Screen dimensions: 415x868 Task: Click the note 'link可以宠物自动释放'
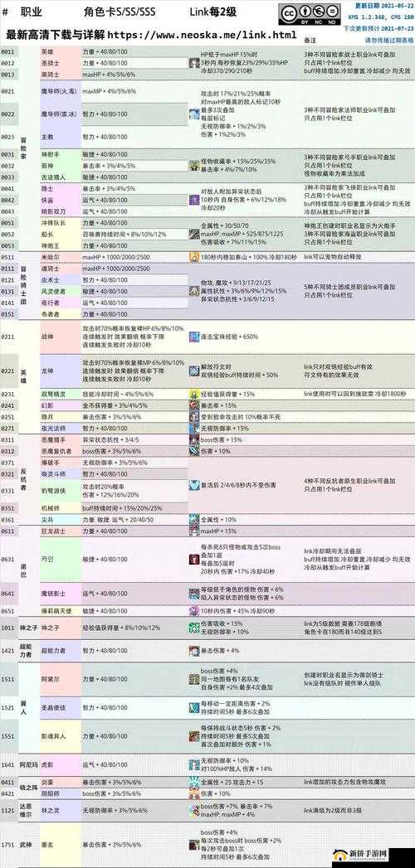[x=331, y=257]
